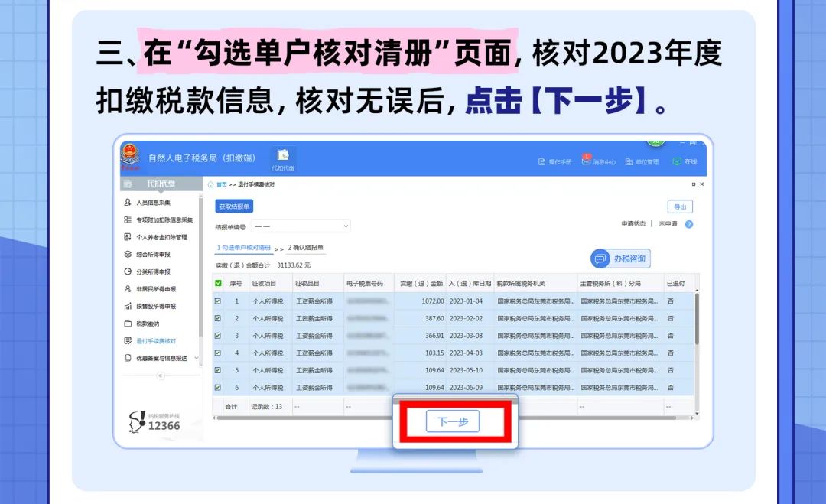The height and width of the screenshot is (504, 826).
Task: Open the 办税咨询 chat button
Action: [x=620, y=259]
